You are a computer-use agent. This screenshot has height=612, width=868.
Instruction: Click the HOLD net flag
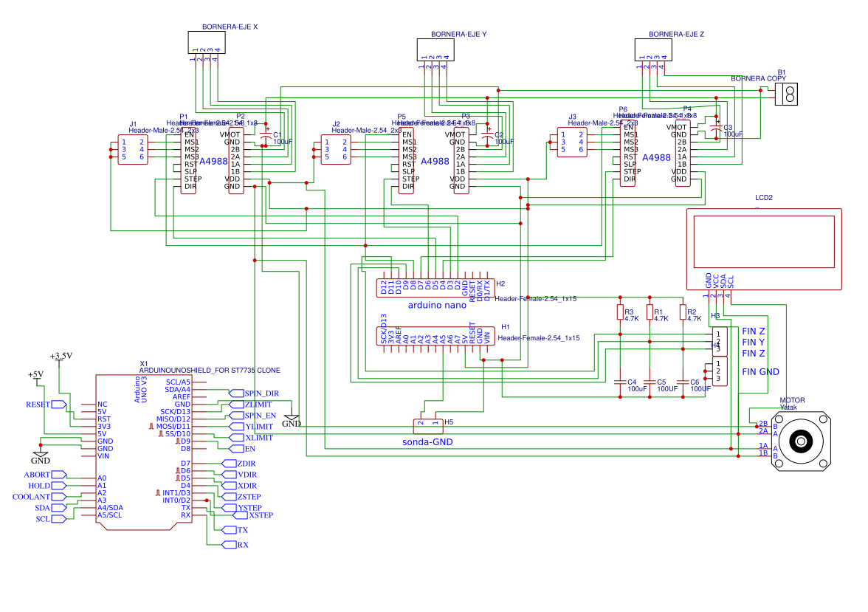click(47, 486)
